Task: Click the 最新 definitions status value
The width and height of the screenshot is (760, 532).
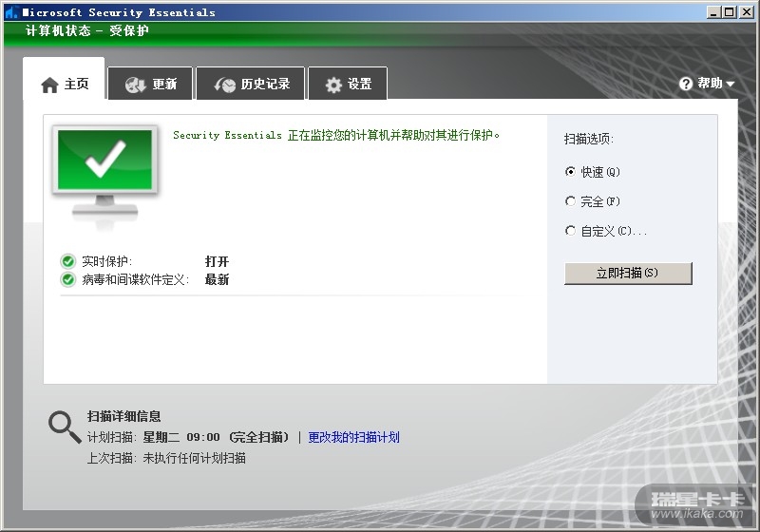Action: click(x=217, y=279)
